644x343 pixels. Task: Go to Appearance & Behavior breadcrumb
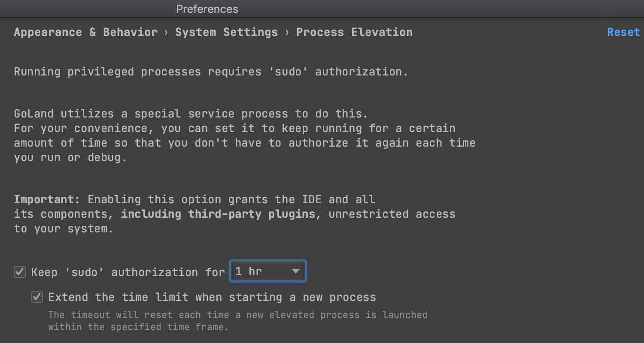86,32
